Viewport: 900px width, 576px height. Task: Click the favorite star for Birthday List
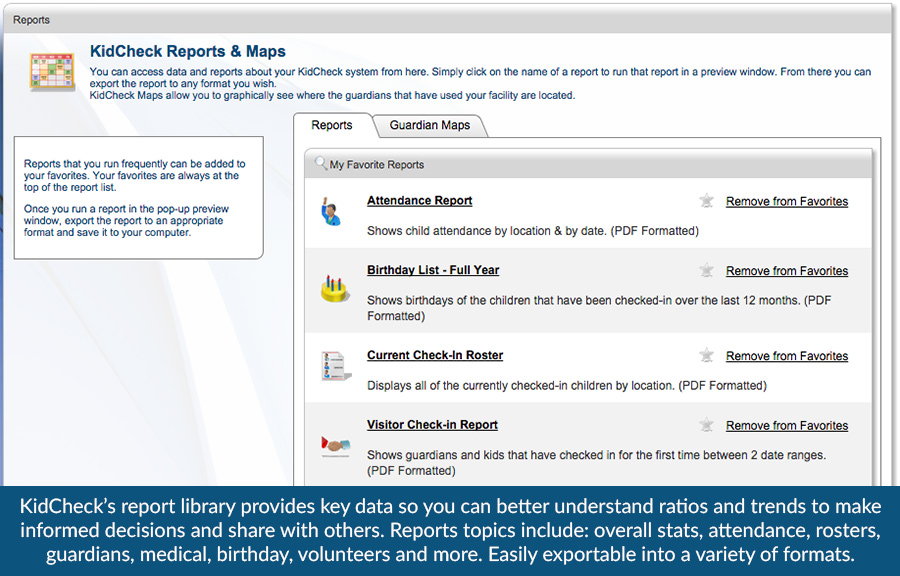707,270
